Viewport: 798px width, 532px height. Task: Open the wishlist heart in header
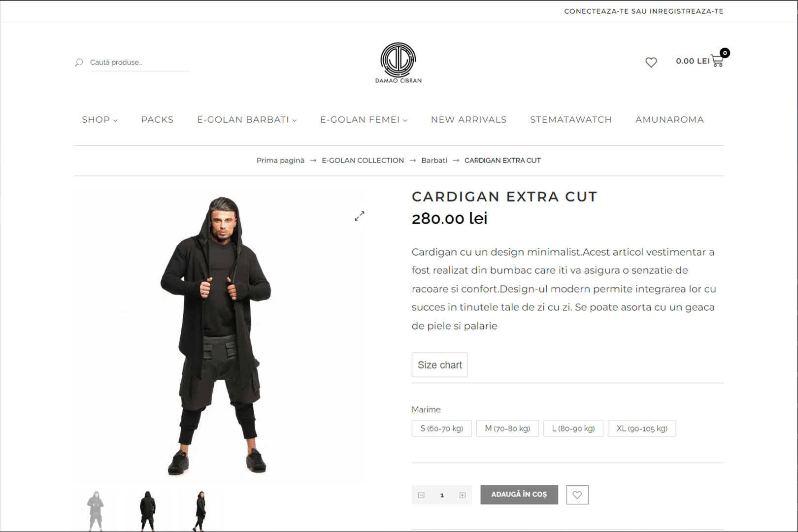pos(651,62)
